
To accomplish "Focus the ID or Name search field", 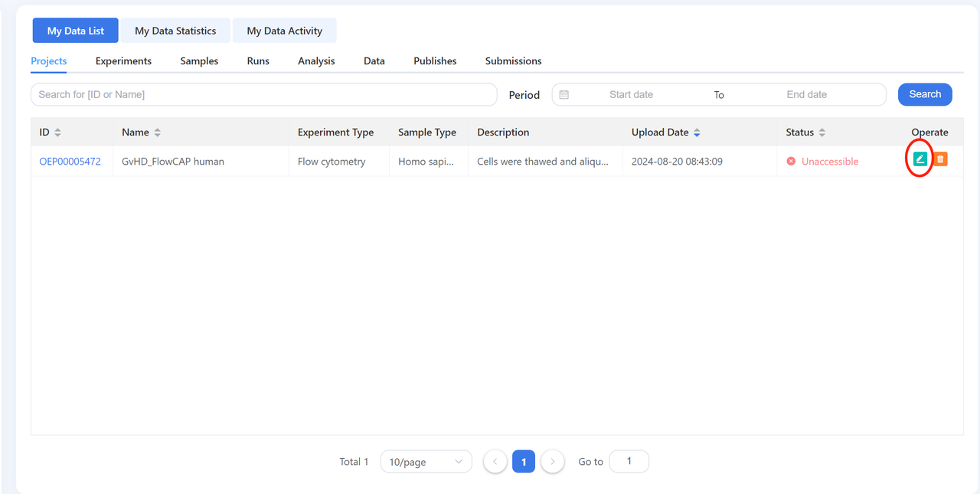I will click(x=263, y=95).
